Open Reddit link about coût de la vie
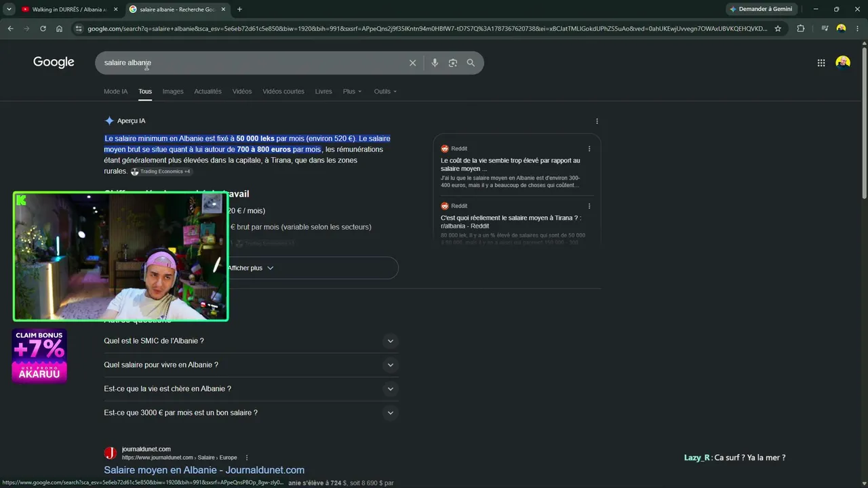 (511, 165)
